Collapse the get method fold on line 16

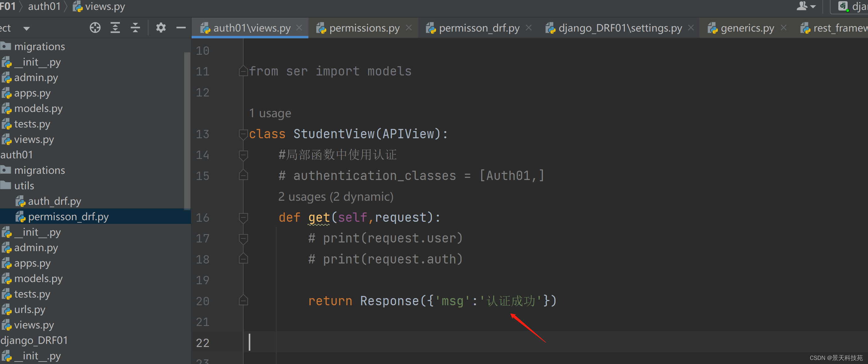243,218
